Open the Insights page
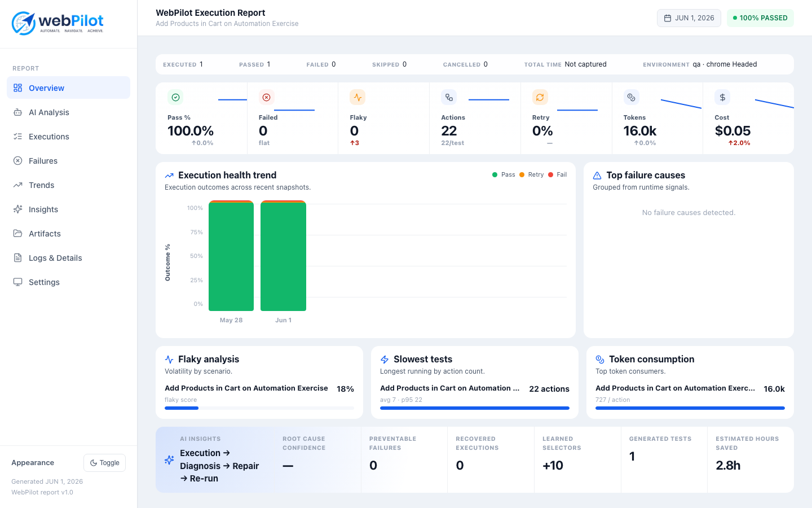Image resolution: width=812 pixels, height=508 pixels. pos(68,209)
